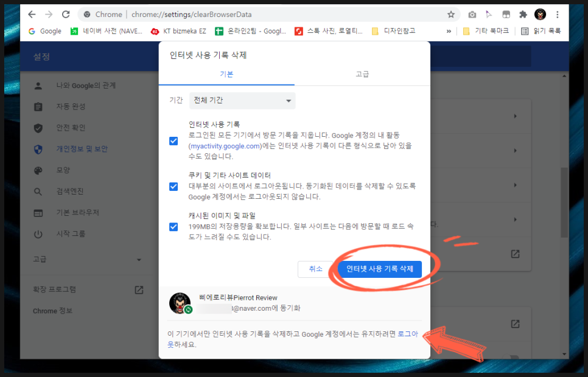This screenshot has width=588, height=377.
Task: Uncheck the 인터넷 사용 기록 checkbox
Action: pyautogui.click(x=173, y=141)
